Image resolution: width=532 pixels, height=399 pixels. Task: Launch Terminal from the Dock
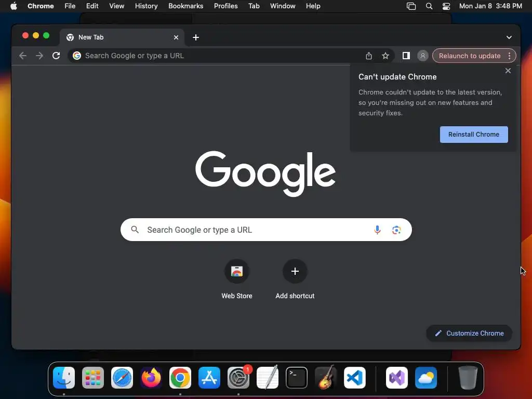297,378
